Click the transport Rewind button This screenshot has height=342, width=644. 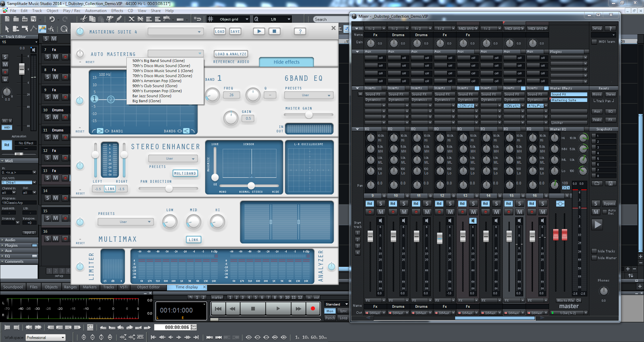[232, 309]
